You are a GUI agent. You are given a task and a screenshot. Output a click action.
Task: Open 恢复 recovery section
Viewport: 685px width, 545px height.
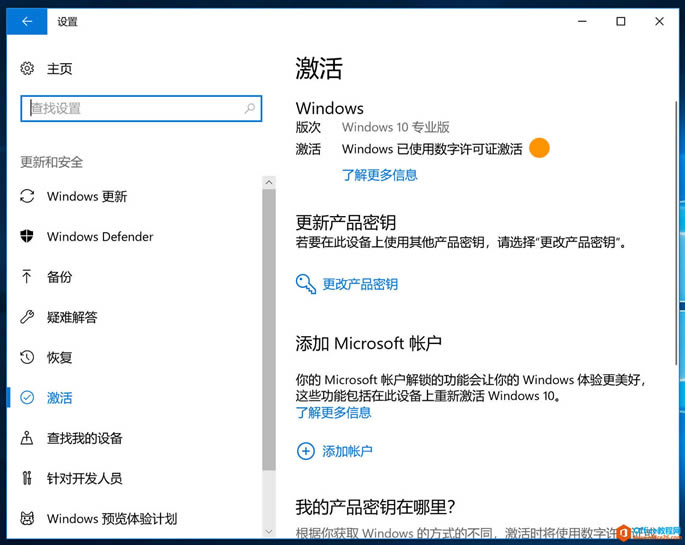(59, 358)
